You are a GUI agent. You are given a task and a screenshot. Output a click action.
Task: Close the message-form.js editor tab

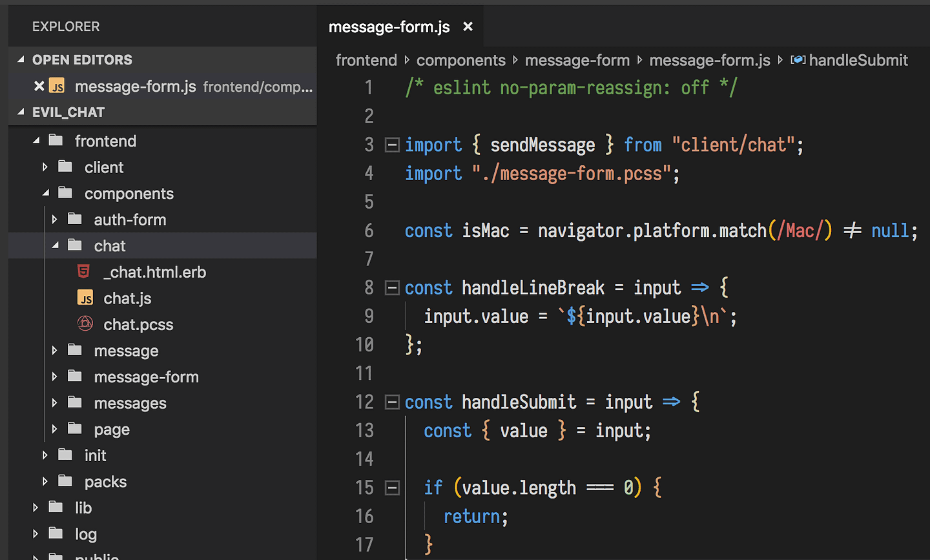pos(468,26)
